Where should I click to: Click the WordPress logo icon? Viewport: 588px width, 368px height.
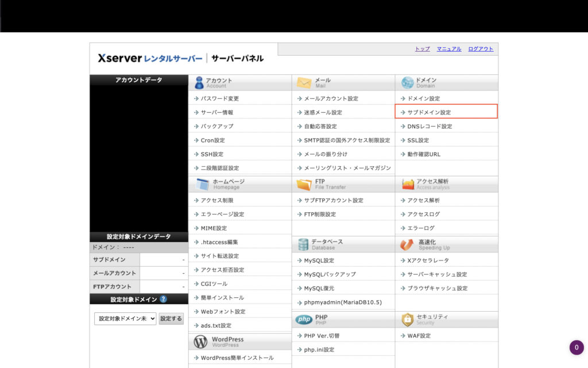(200, 342)
